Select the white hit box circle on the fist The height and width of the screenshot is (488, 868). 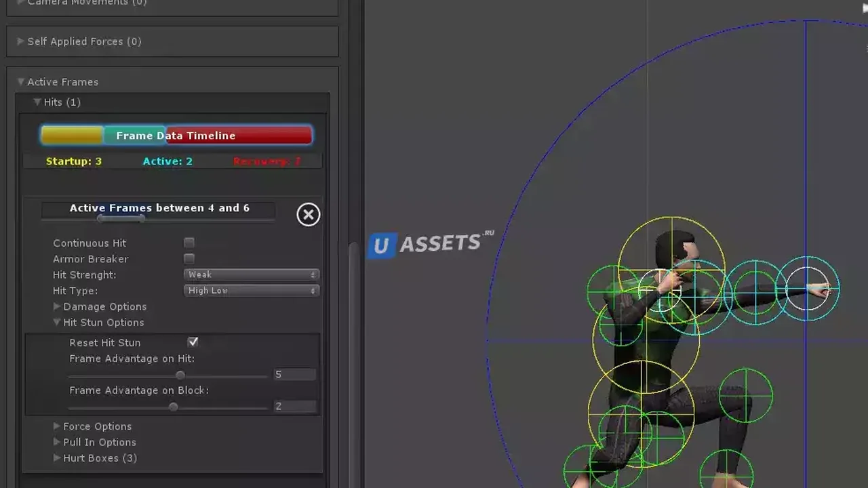point(807,289)
